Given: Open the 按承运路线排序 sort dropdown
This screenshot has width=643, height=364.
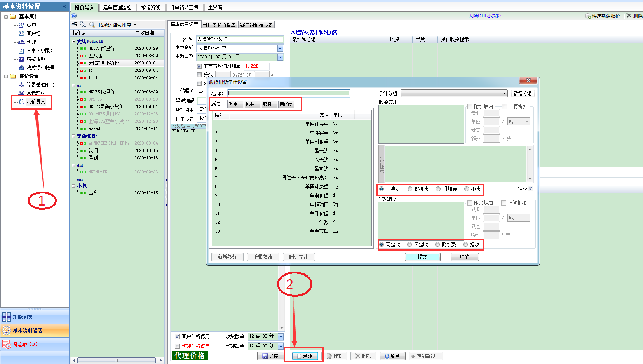Looking at the screenshot, I should click(135, 25).
